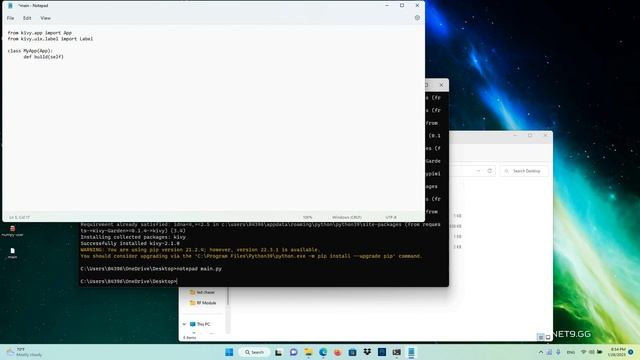Maximize the File Explorer window
This screenshot has width=640, height=360.
(x=530, y=136)
